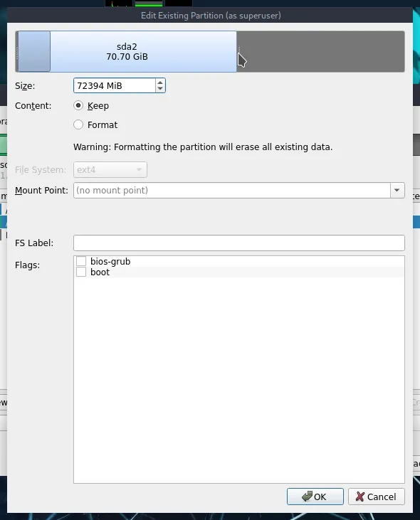This screenshot has height=520, width=420.
Task: Decrease size with the down spinner arrow
Action: pyautogui.click(x=160, y=88)
